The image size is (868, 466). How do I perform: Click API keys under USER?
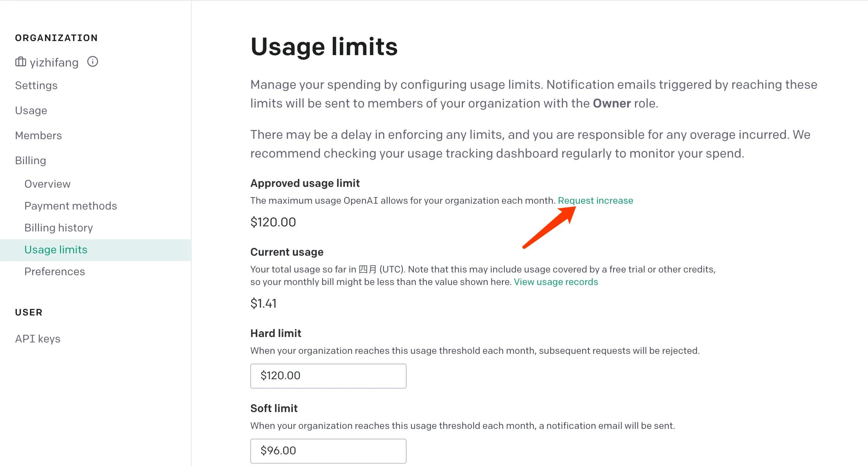[x=38, y=339]
